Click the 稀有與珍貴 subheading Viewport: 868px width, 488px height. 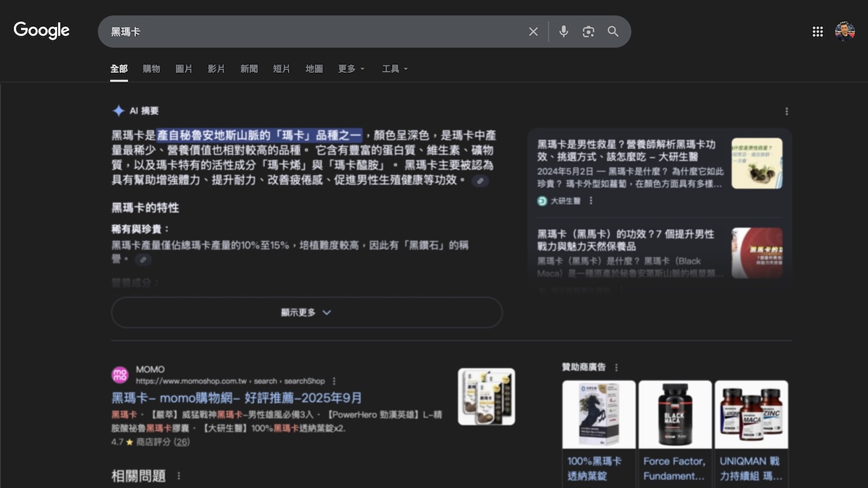(141, 229)
